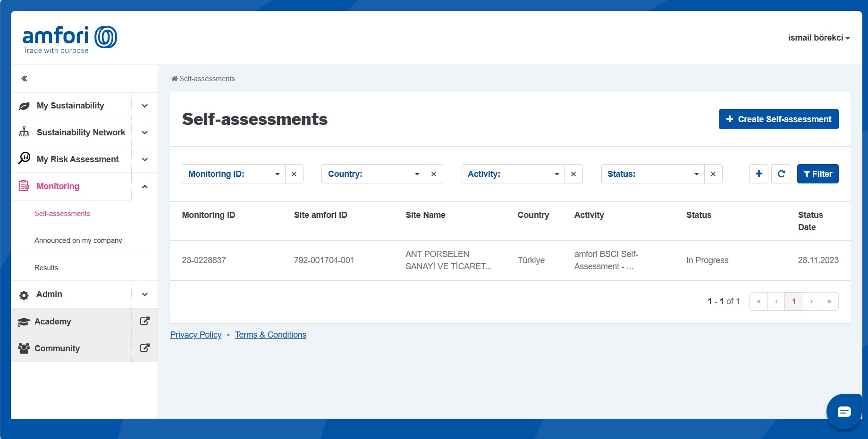Image resolution: width=868 pixels, height=439 pixels.
Task: Go to the first page of results
Action: 758,301
